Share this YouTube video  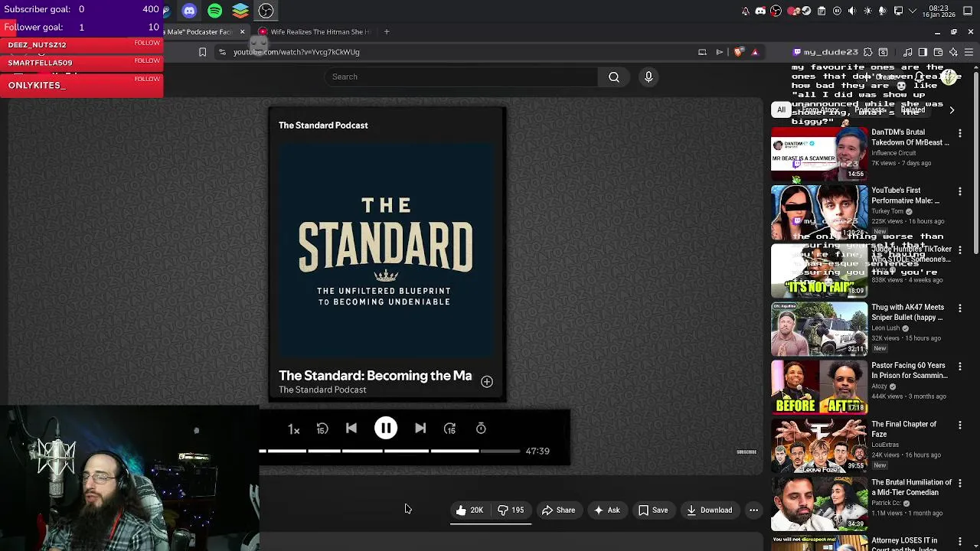pos(558,510)
